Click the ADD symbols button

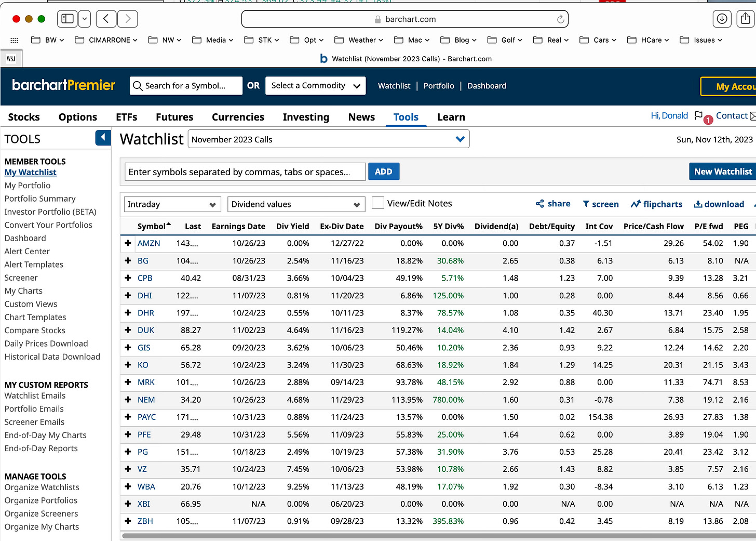(384, 171)
